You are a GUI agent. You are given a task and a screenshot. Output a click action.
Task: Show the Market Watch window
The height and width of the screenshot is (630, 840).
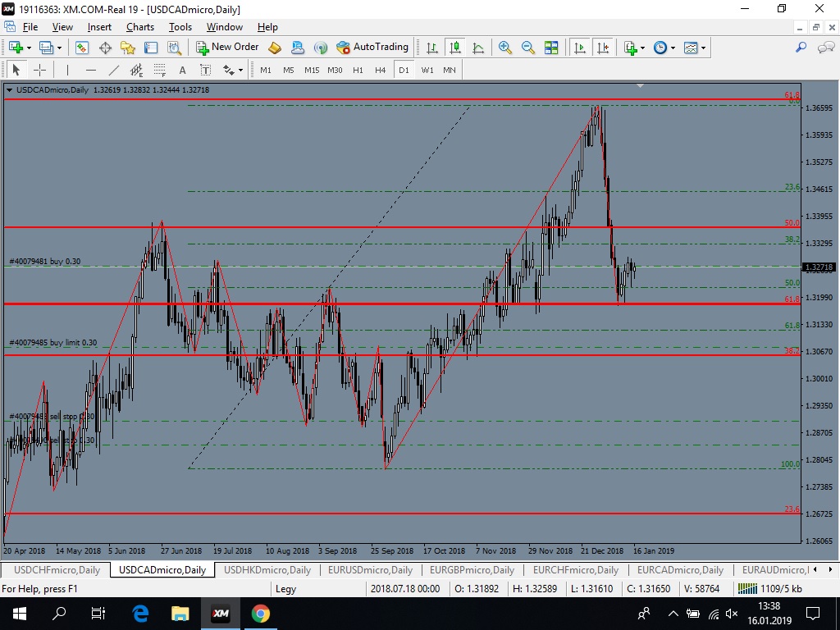(82, 48)
